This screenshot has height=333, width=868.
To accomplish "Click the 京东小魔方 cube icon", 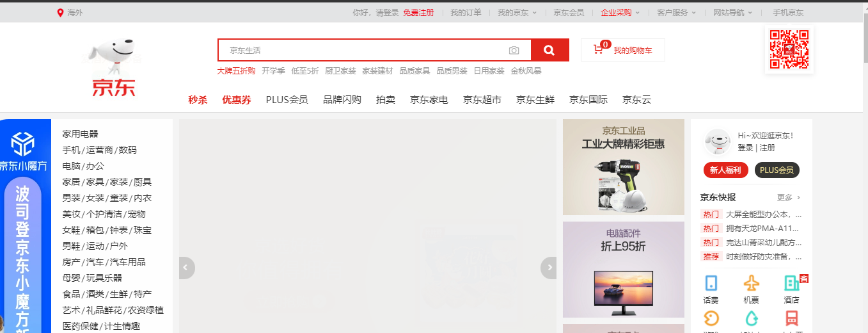I will (23, 144).
